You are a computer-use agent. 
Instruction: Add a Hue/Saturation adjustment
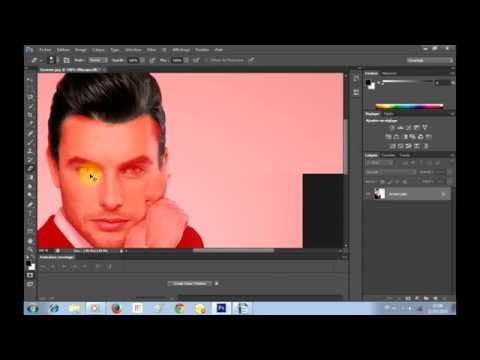pyautogui.click(x=388, y=137)
